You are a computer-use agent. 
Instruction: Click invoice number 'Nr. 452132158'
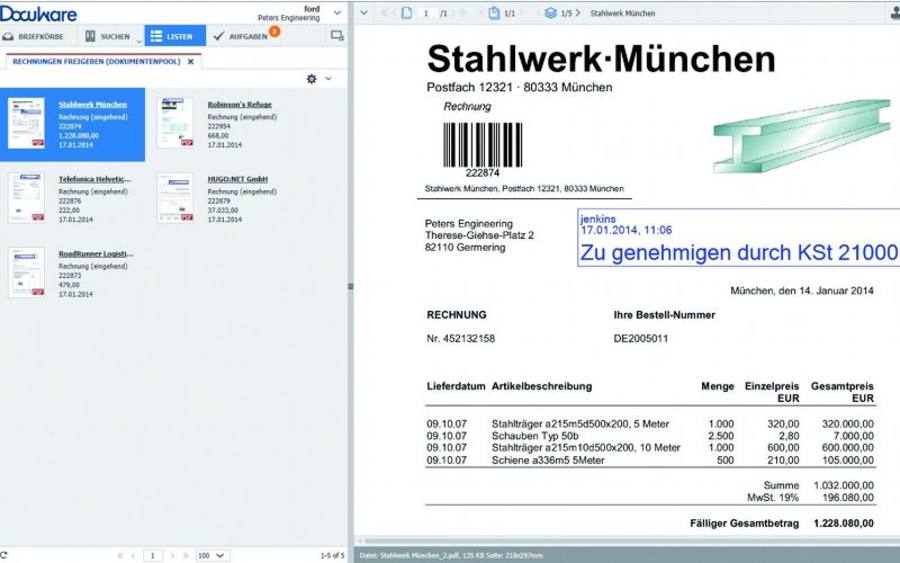click(x=460, y=339)
